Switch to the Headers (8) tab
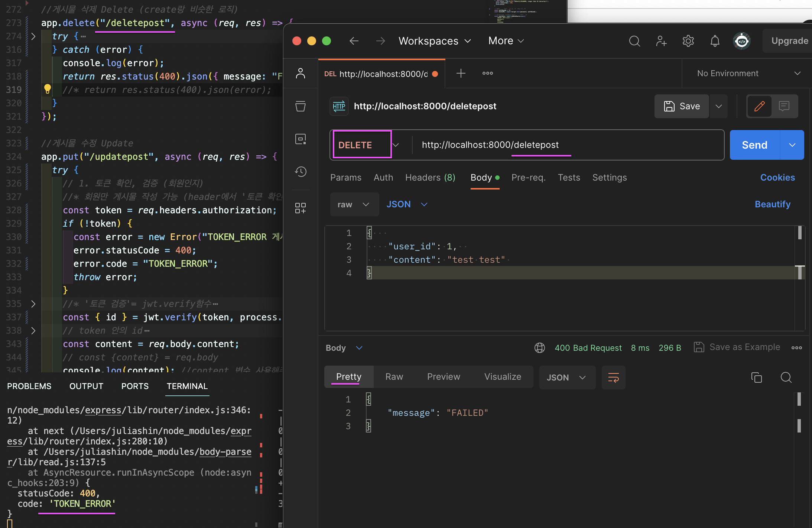 click(x=430, y=178)
